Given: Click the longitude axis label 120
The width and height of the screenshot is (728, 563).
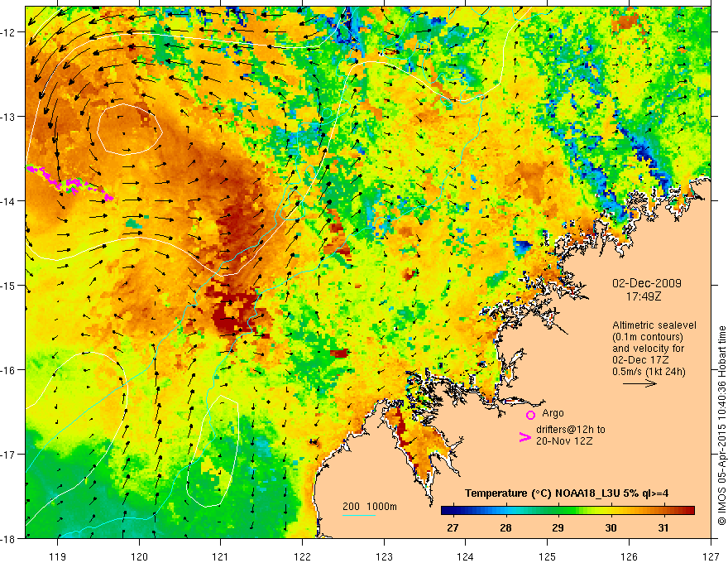Looking at the screenshot, I should (139, 556).
